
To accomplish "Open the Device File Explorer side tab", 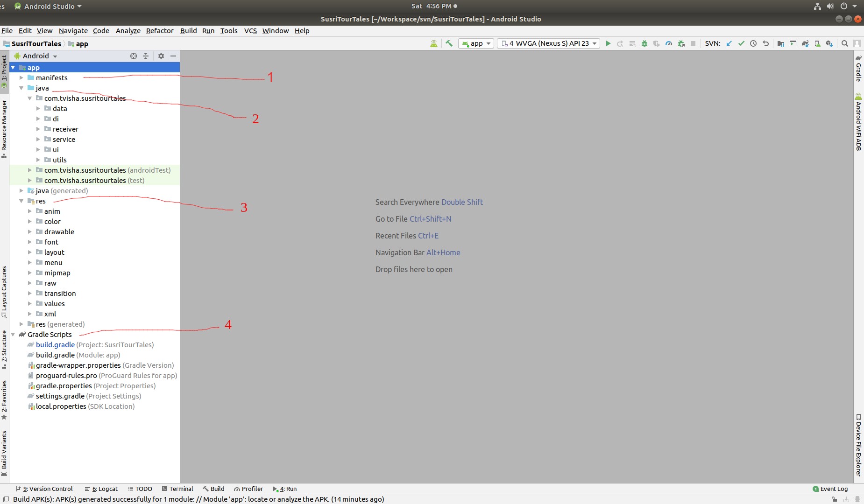I will click(x=858, y=445).
